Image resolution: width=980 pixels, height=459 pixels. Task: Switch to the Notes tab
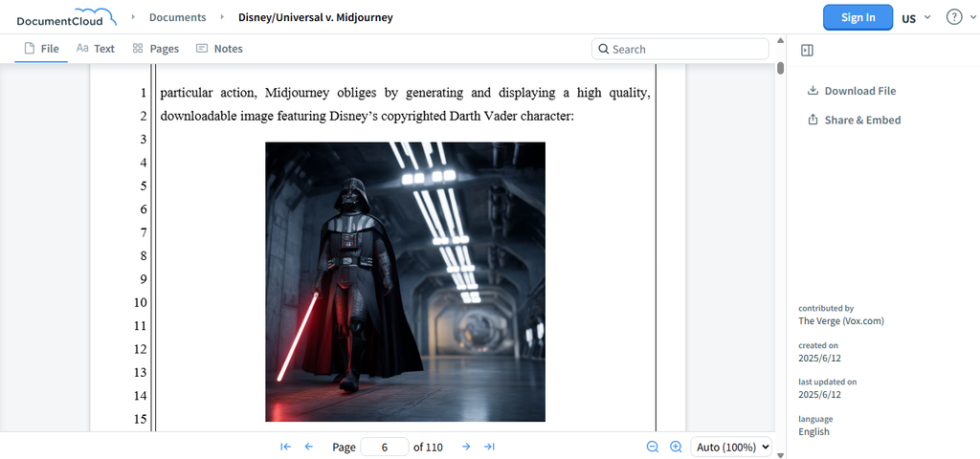pos(219,49)
